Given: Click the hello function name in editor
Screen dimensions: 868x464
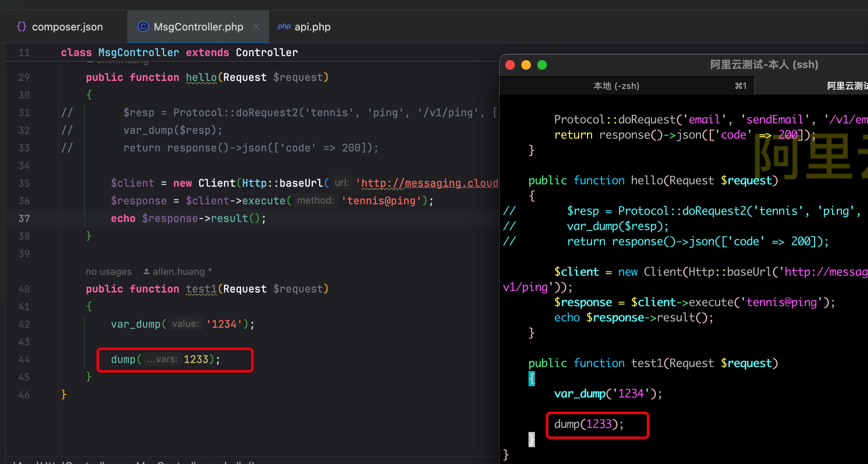Looking at the screenshot, I should pos(201,77).
